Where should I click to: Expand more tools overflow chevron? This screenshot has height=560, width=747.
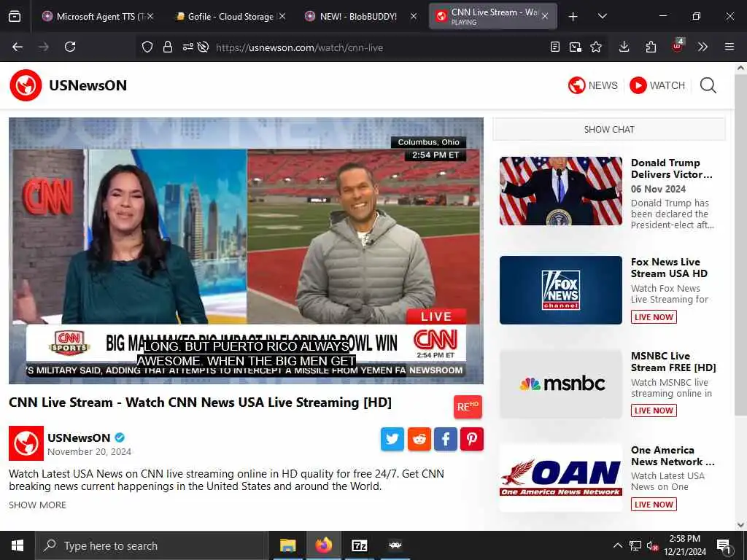pos(703,47)
